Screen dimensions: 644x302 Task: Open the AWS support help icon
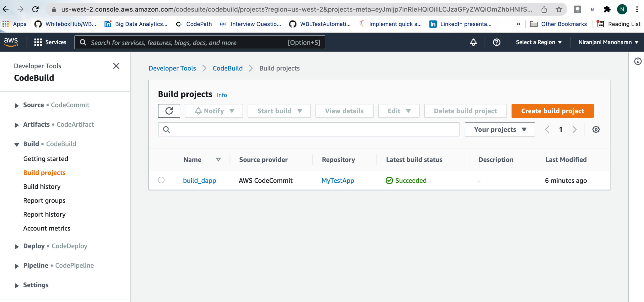pos(496,42)
